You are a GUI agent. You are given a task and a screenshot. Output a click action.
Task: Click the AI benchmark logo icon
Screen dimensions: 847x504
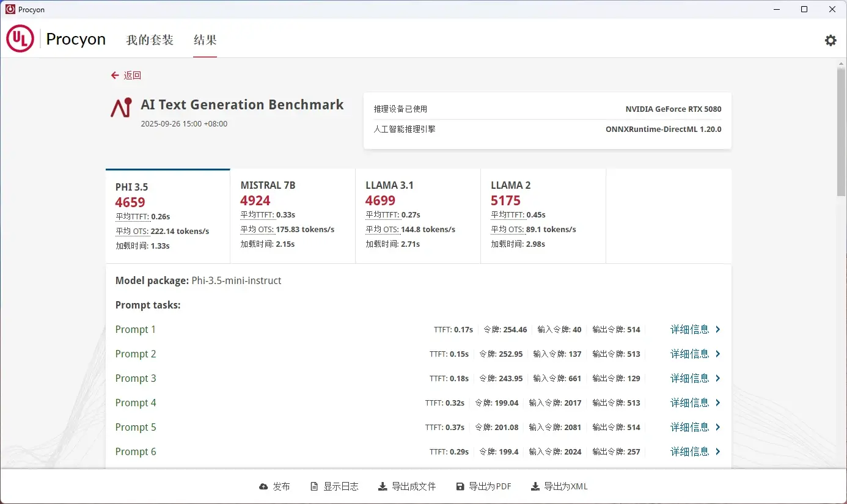point(121,108)
